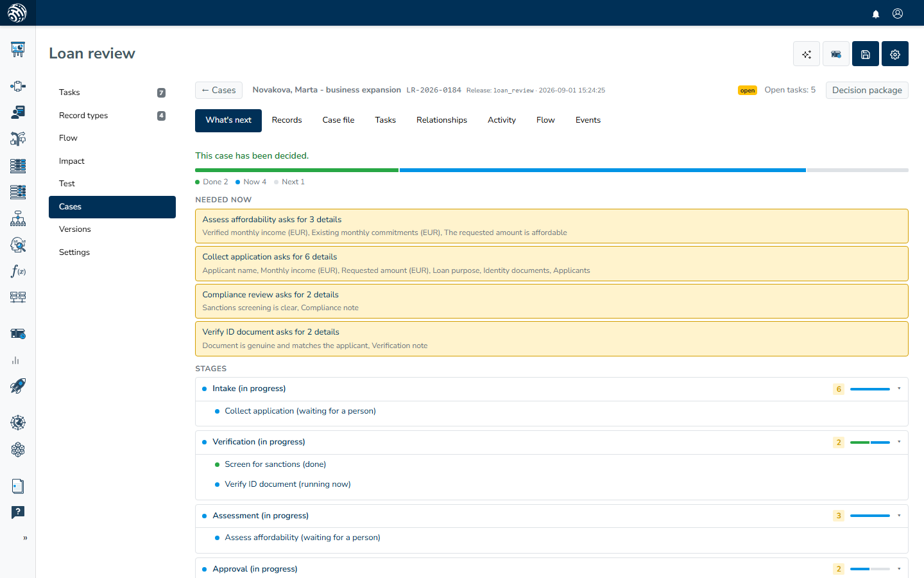Screen dimensions: 924x578
Task: Click the Open tasks: 5 counter
Action: coord(790,90)
